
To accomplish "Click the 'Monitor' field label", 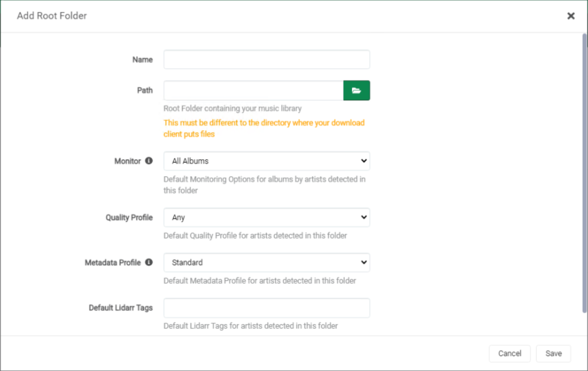I will [x=127, y=161].
